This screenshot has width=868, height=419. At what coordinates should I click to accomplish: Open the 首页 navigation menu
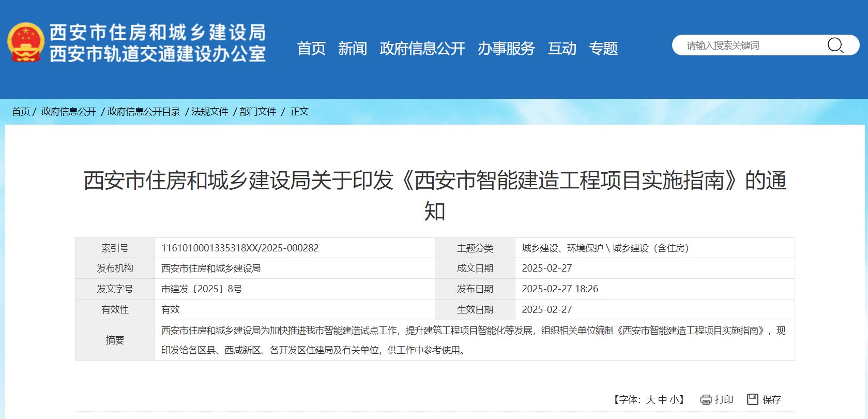[311, 49]
